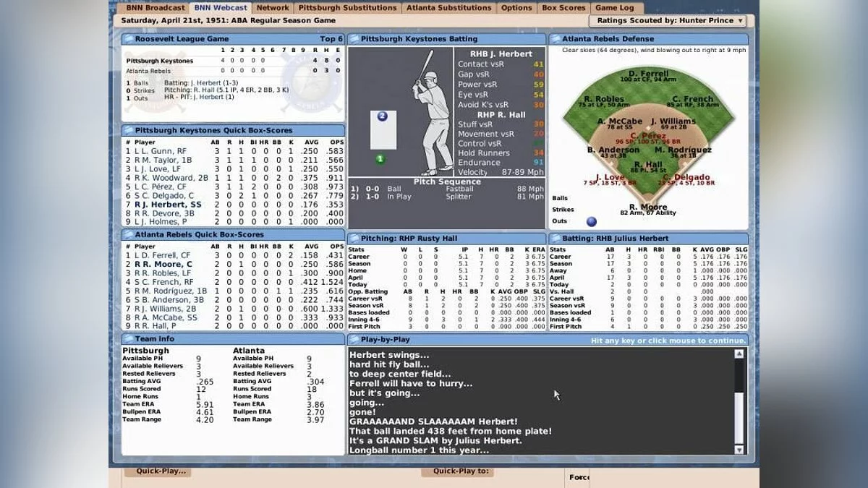Open the Box Scores tab
This screenshot has height=488, width=868.
point(563,8)
